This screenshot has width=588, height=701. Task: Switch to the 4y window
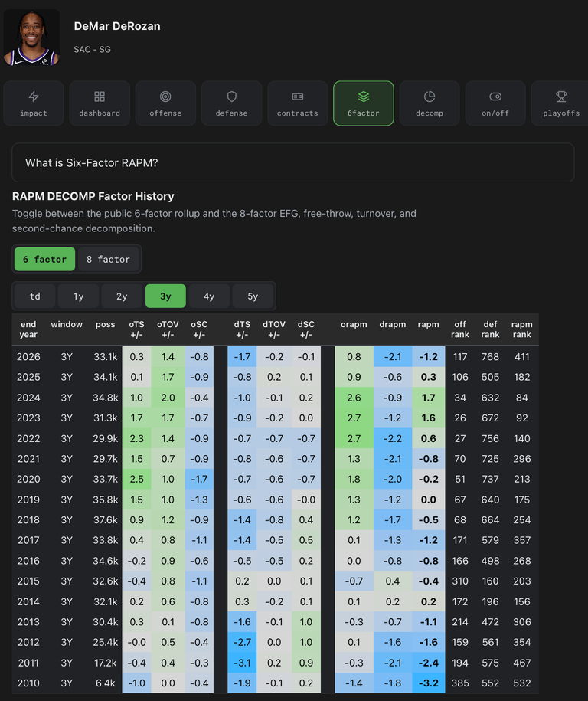coord(209,296)
